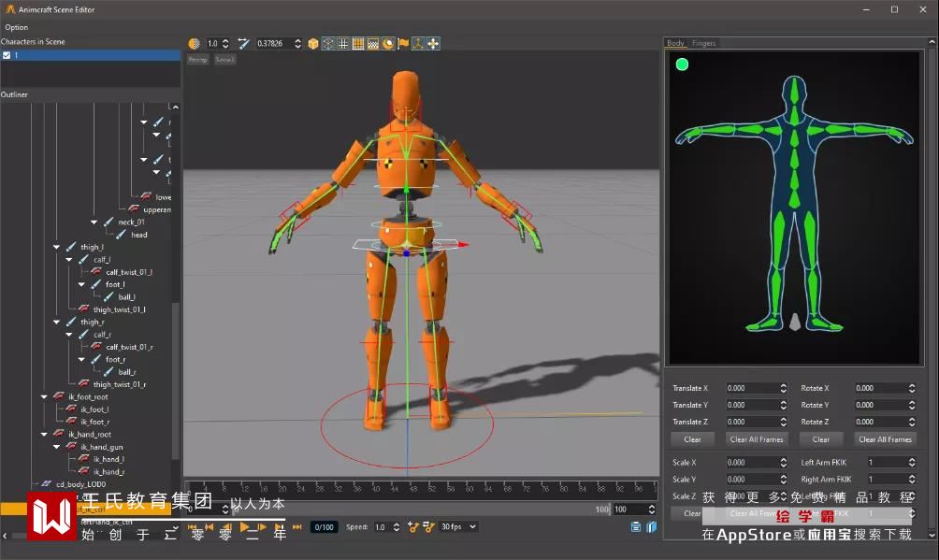Click Clear All Frames under Translate
This screenshot has height=560, width=939.
758,439
